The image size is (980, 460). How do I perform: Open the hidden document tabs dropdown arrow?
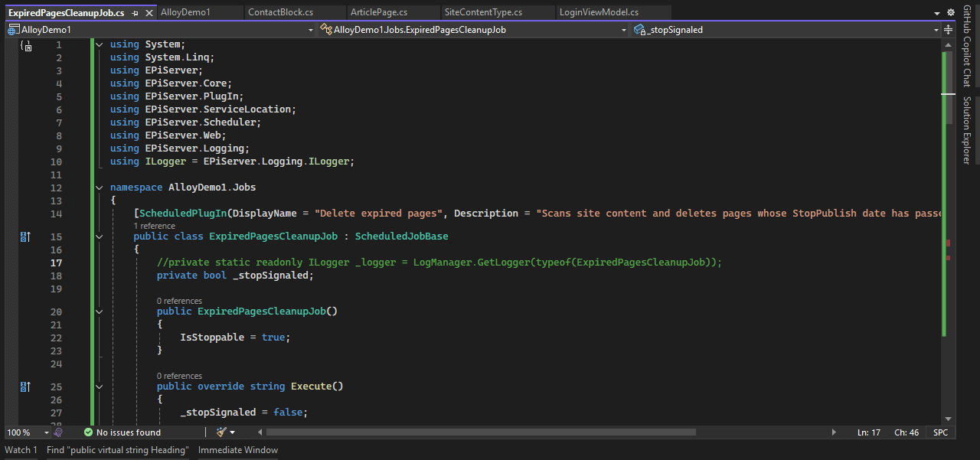point(936,11)
